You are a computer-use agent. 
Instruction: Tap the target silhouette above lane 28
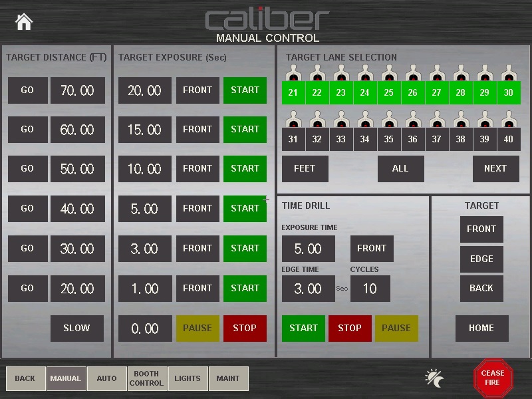460,71
